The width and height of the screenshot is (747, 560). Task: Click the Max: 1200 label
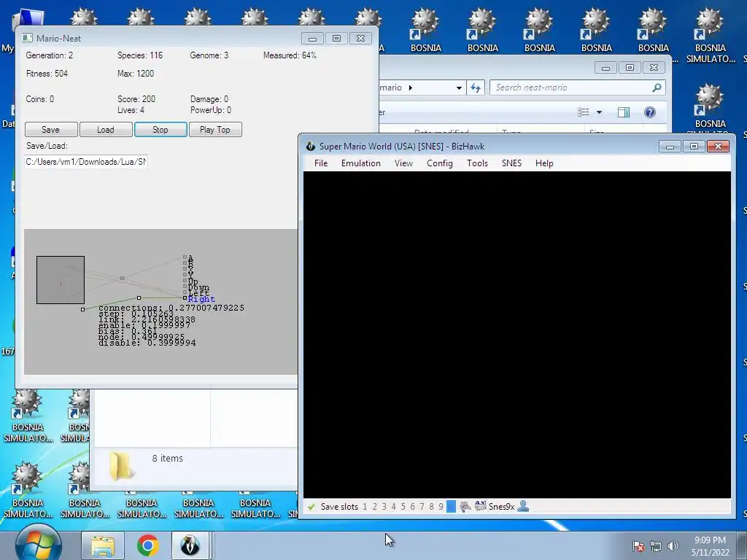coord(136,74)
